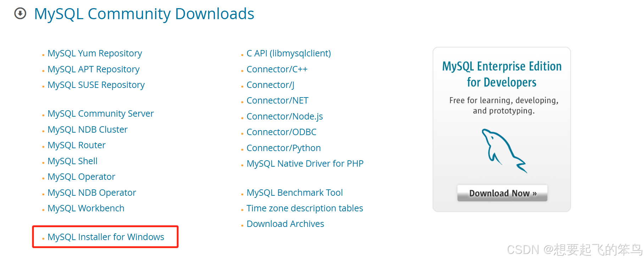Go to MySQL Workbench downloads
This screenshot has height=261, width=644.
[x=86, y=208]
